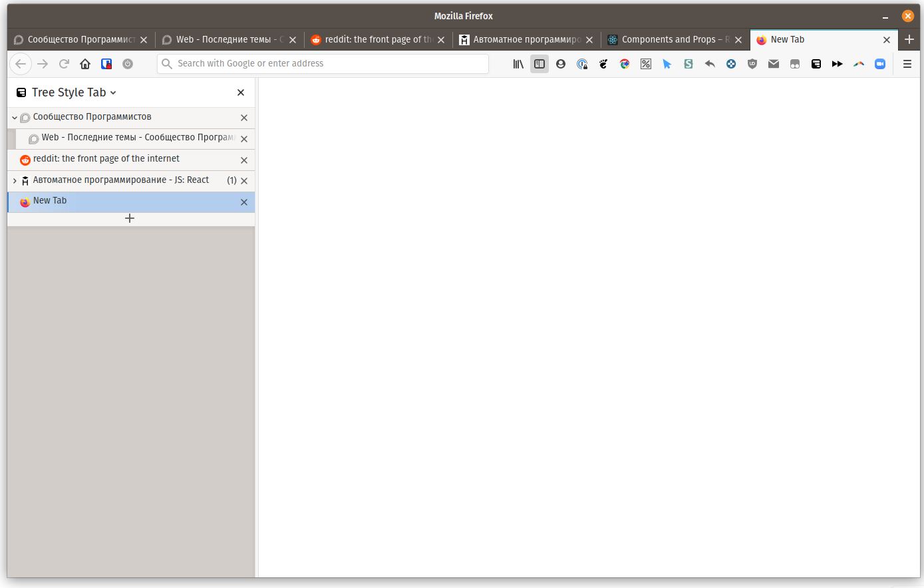The height and width of the screenshot is (588, 924).
Task: Expand the Автоматное программирование tree item
Action: click(x=15, y=181)
